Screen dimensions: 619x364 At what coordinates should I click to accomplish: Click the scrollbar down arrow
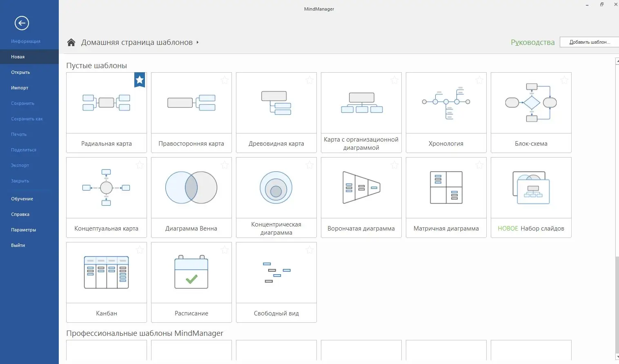pyautogui.click(x=617, y=357)
